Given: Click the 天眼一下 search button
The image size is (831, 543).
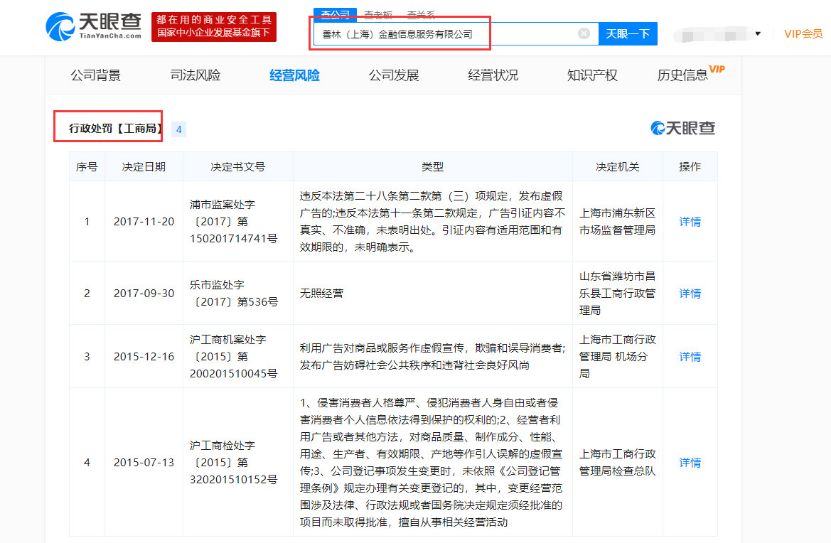Looking at the screenshot, I should [x=628, y=34].
